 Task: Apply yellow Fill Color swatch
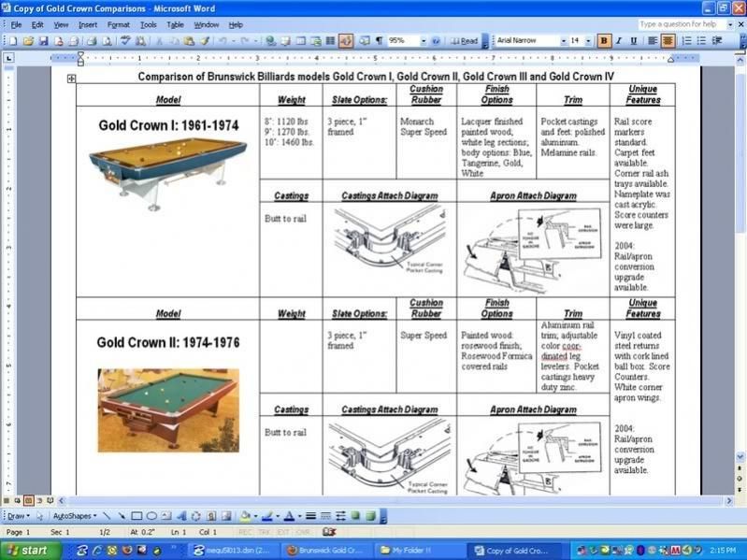coord(245,516)
